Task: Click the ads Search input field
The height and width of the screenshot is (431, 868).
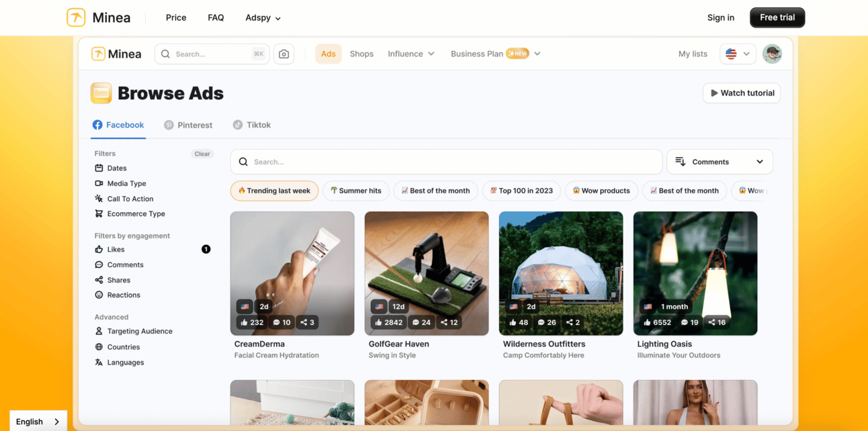Action: tap(446, 162)
